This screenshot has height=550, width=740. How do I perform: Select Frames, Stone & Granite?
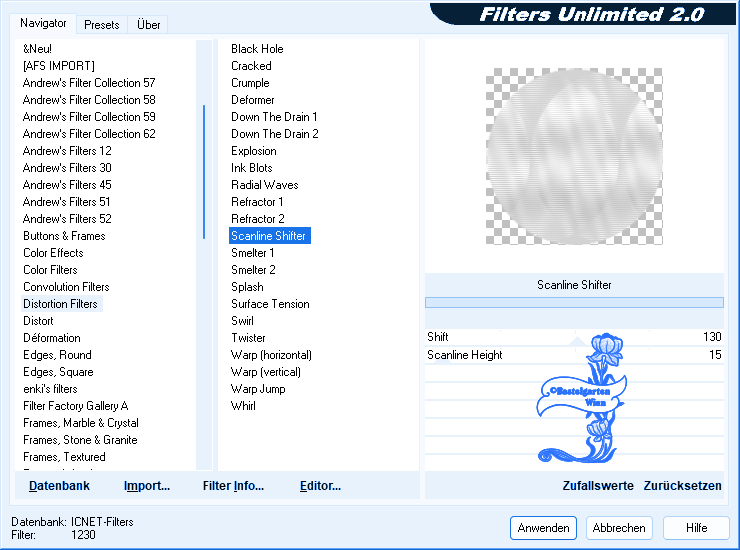pyautogui.click(x=80, y=440)
